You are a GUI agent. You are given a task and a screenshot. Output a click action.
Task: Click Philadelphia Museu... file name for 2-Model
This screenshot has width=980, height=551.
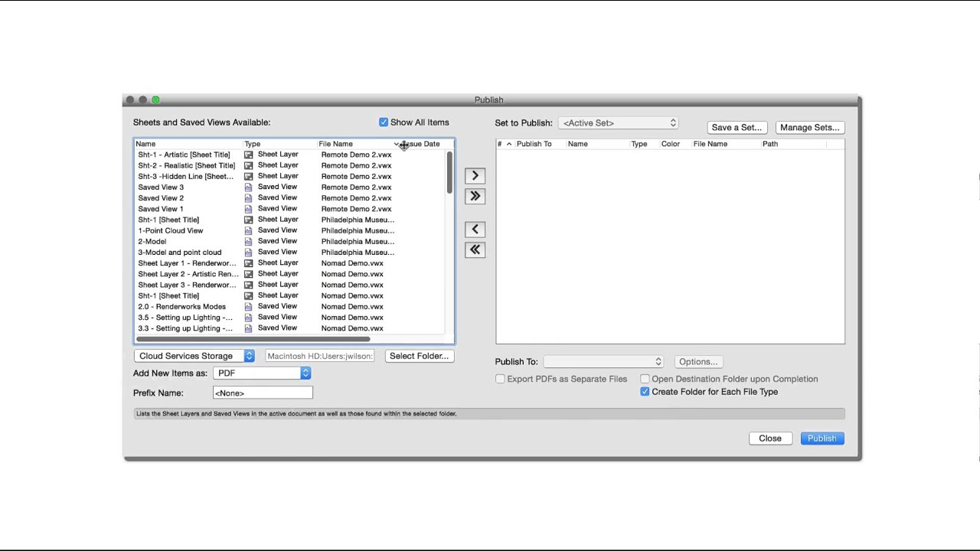(358, 241)
